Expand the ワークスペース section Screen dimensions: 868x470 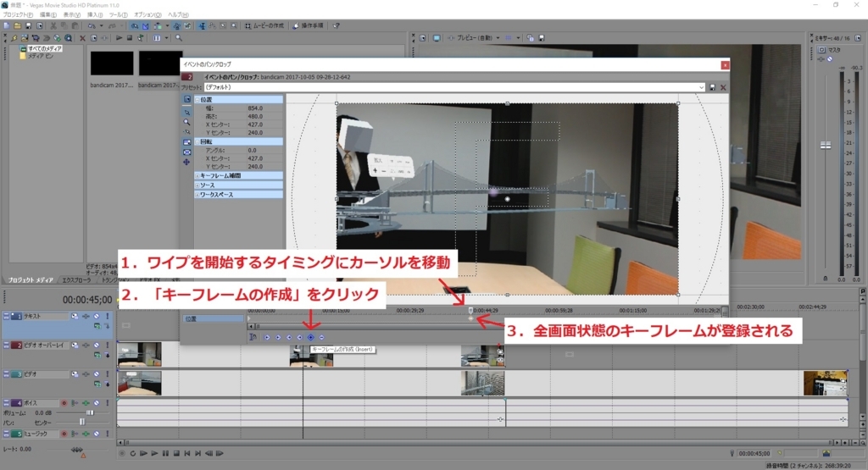(197, 195)
